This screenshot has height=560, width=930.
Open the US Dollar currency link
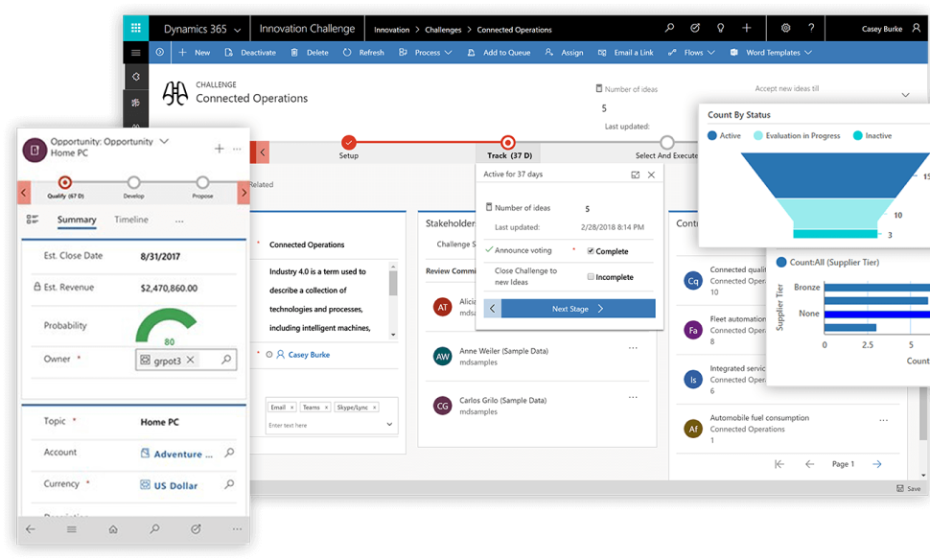175,485
